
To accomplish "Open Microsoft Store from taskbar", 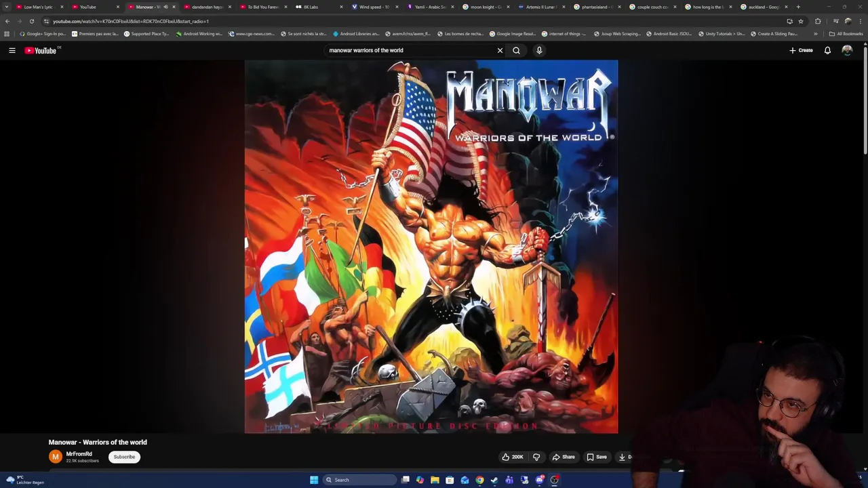I will (450, 480).
